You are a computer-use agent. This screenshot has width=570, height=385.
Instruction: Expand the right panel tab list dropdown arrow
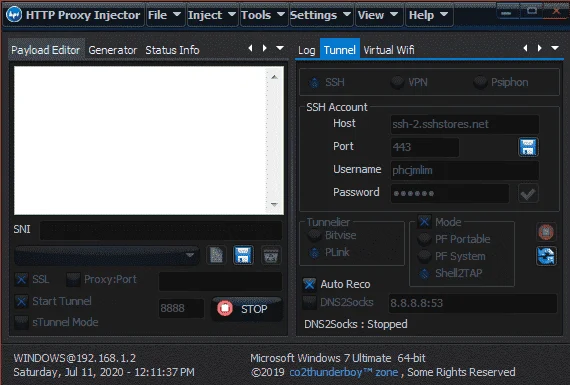555,48
